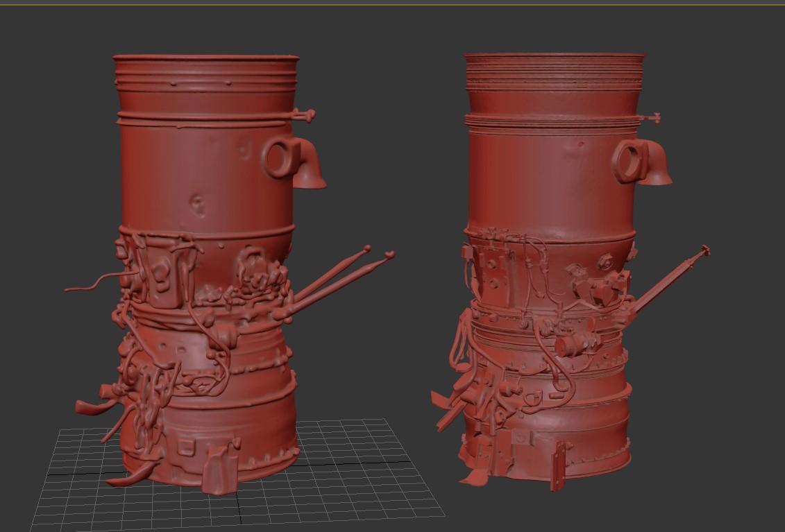Select the ring-shaped pipe fitting on right model
The image size is (785, 532).
(x=630, y=161)
